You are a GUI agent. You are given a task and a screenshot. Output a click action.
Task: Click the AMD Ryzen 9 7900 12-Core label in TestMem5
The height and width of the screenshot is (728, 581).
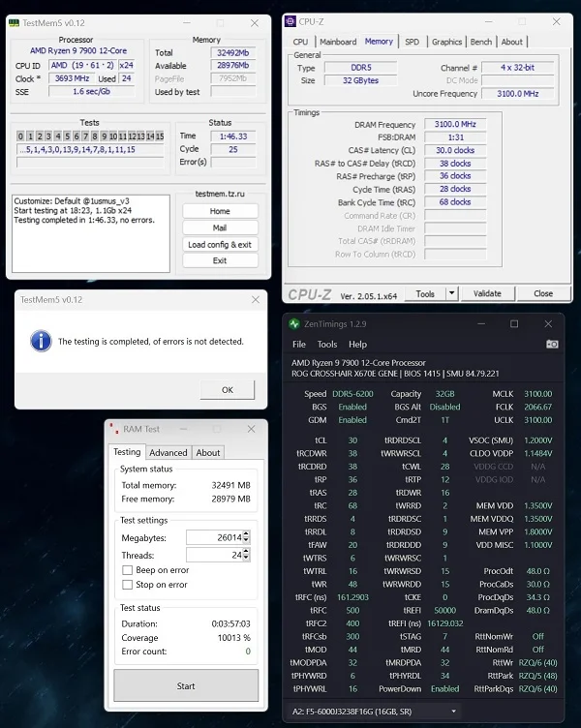[78, 50]
